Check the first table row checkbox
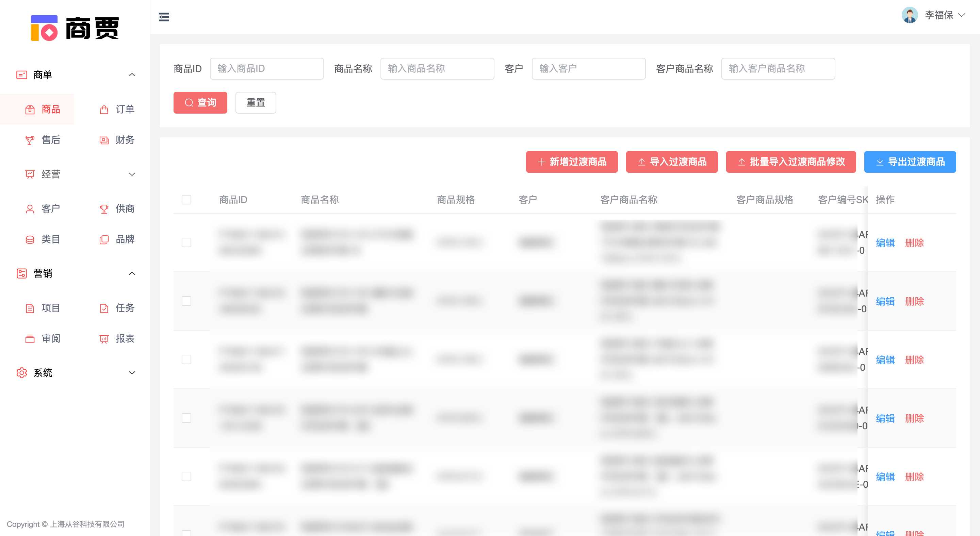Viewport: 980px width, 536px height. [186, 242]
